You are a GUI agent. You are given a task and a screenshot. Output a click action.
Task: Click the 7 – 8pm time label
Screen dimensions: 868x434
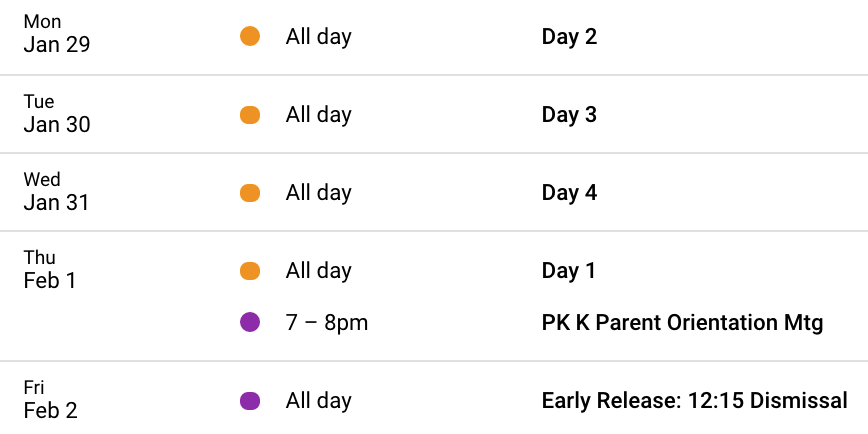coord(327,323)
